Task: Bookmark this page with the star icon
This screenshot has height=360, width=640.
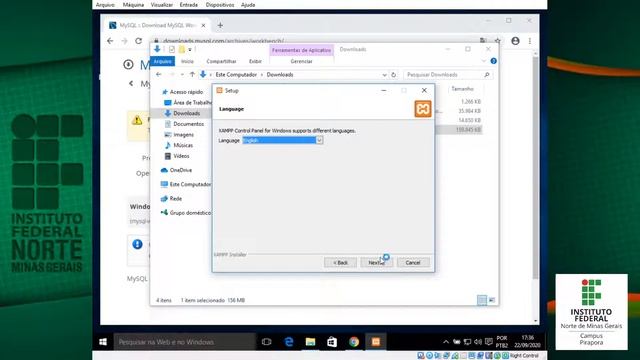Action: tap(498, 41)
